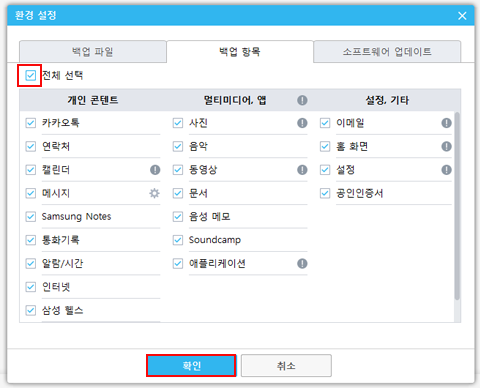The width and height of the screenshot is (480, 388).
Task: Click the 취소 button
Action: pos(286,366)
